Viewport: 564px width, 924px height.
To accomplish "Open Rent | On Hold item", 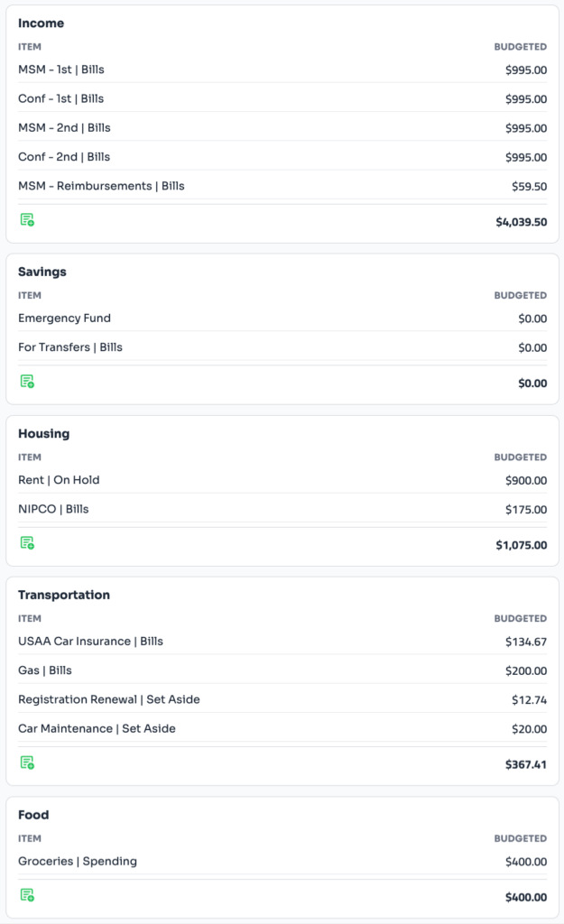I will (x=59, y=480).
